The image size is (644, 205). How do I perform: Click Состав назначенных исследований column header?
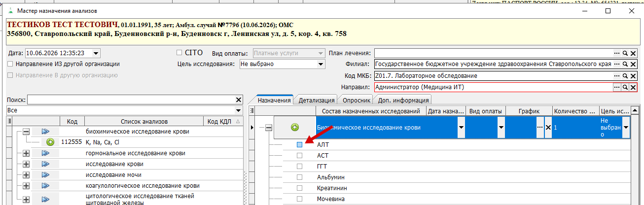pyautogui.click(x=371, y=111)
